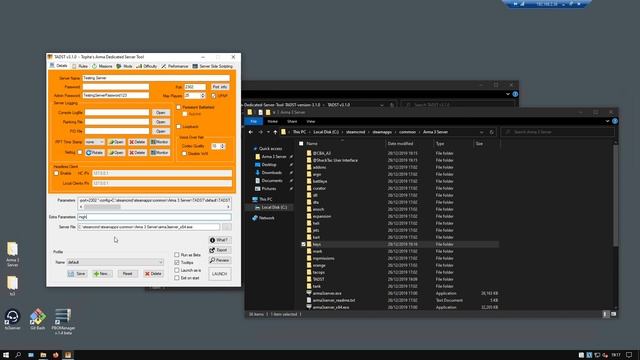Open the File menu in Explorer
Screen dimensions: 640x360
point(253,122)
